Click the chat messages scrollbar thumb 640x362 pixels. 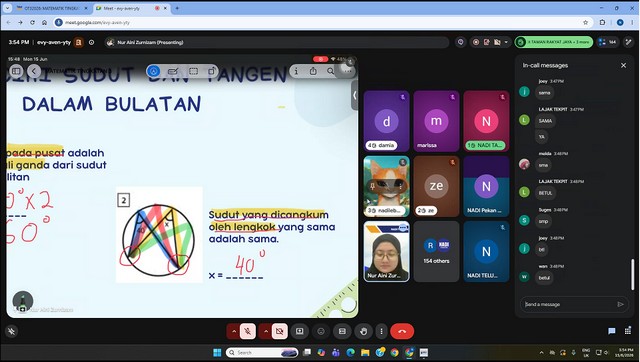632,274
